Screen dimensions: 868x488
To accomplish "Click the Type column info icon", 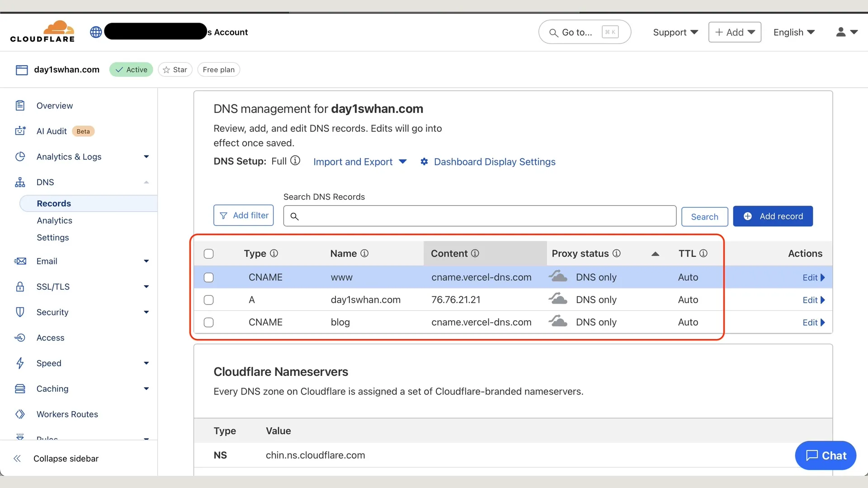I will tap(274, 253).
